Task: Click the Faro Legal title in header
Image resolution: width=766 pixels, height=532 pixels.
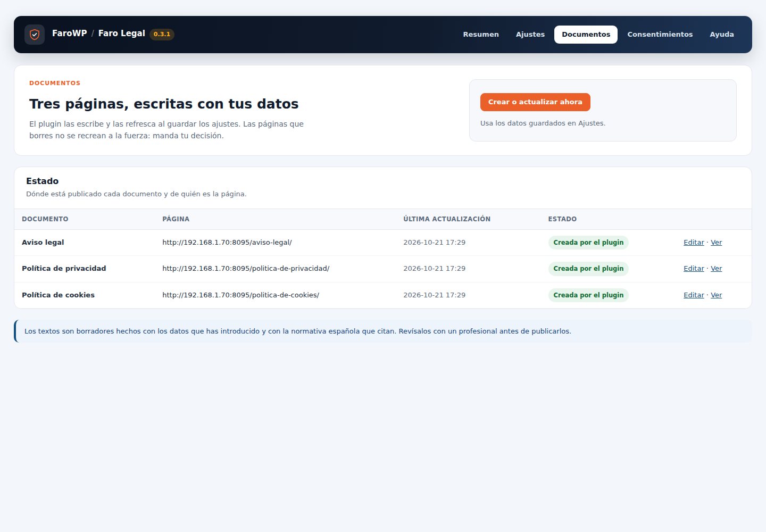Action: [122, 34]
